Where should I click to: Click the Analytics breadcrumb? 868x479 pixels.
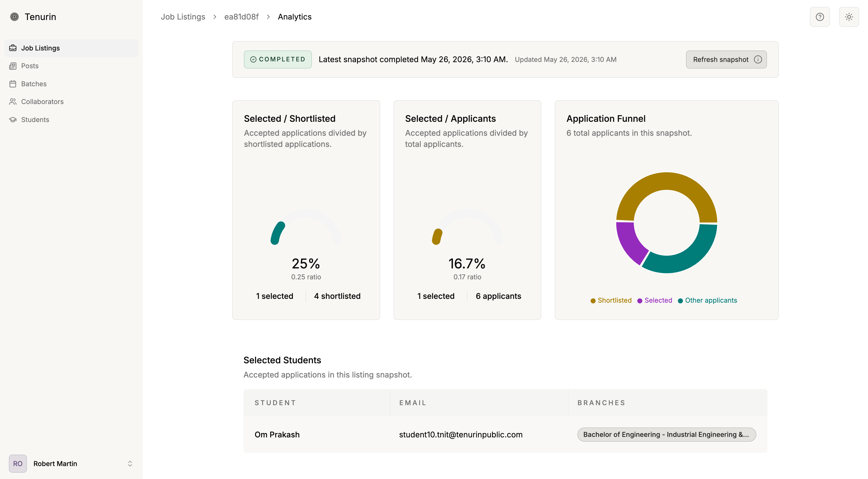(294, 17)
